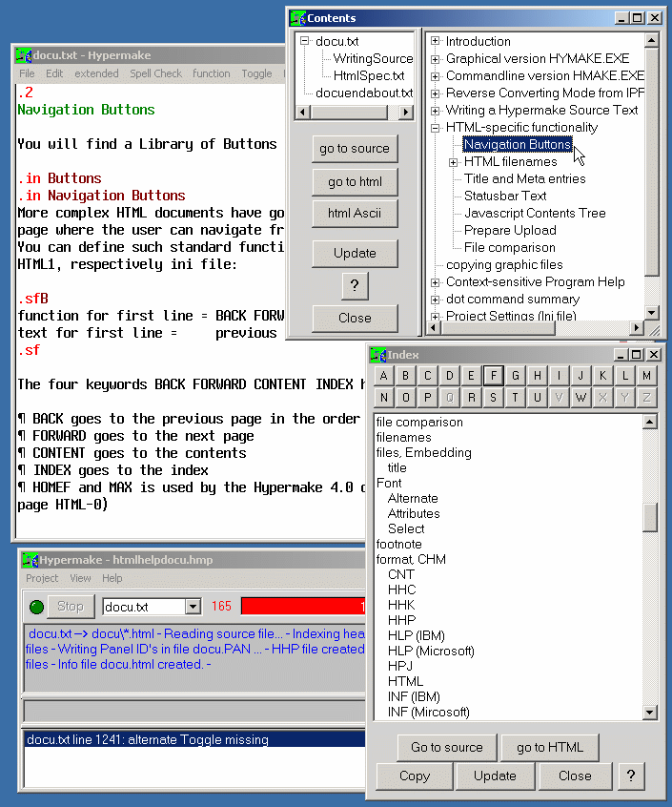Click go to html in Contents window
This screenshot has height=807, width=672.
click(x=355, y=181)
